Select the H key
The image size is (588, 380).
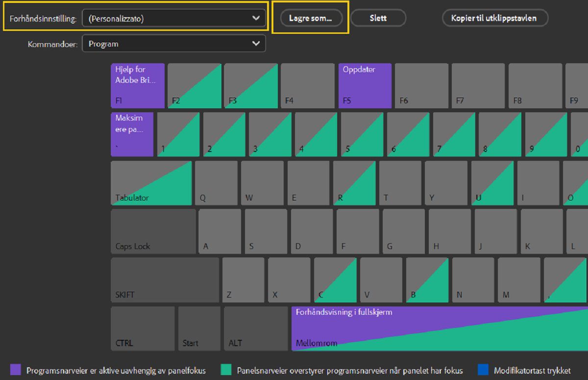click(450, 231)
